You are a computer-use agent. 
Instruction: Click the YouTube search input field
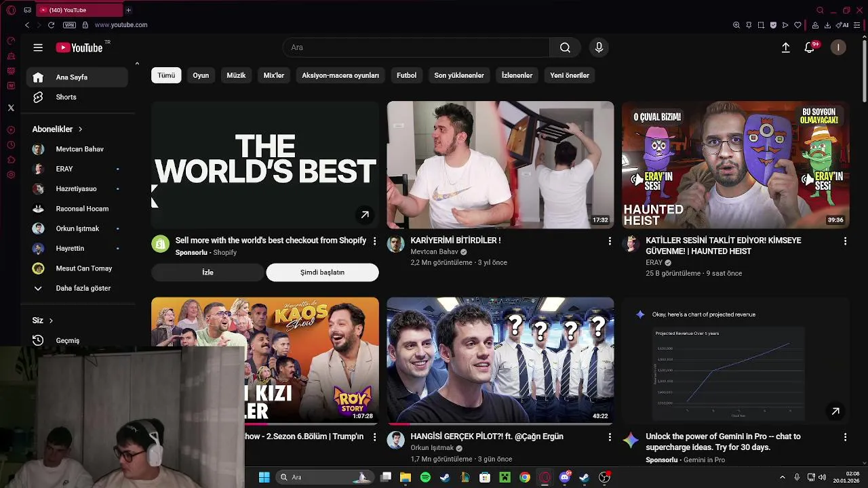pos(416,47)
